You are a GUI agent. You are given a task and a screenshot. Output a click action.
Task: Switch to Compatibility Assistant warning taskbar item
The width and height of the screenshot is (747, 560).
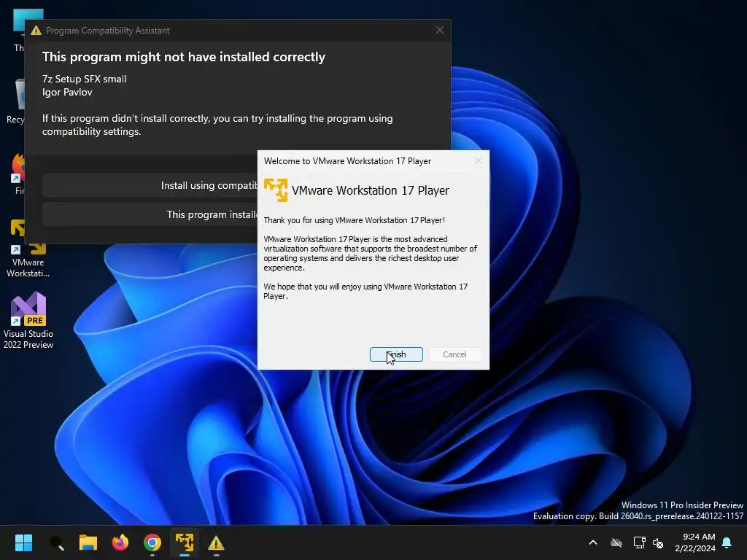tap(216, 542)
